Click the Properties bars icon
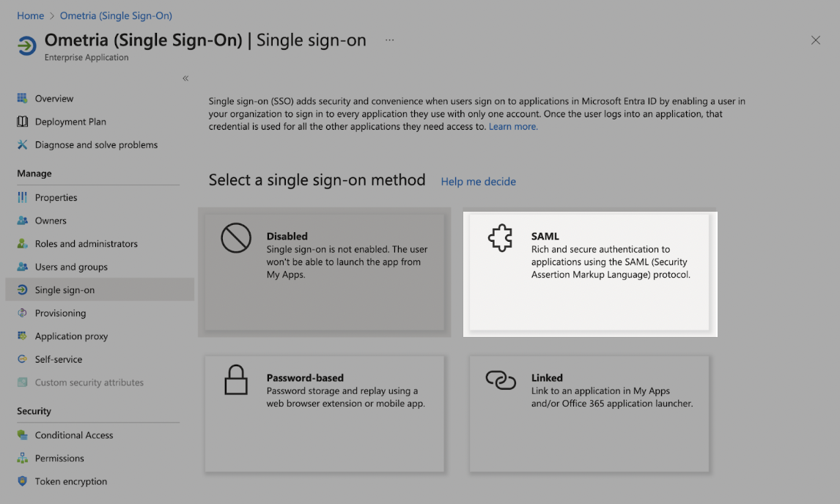 point(22,197)
